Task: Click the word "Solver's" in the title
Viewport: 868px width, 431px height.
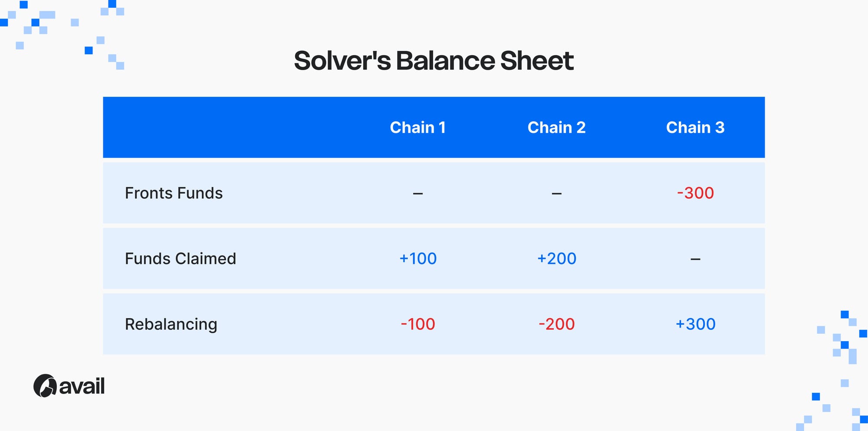Action: click(342, 61)
